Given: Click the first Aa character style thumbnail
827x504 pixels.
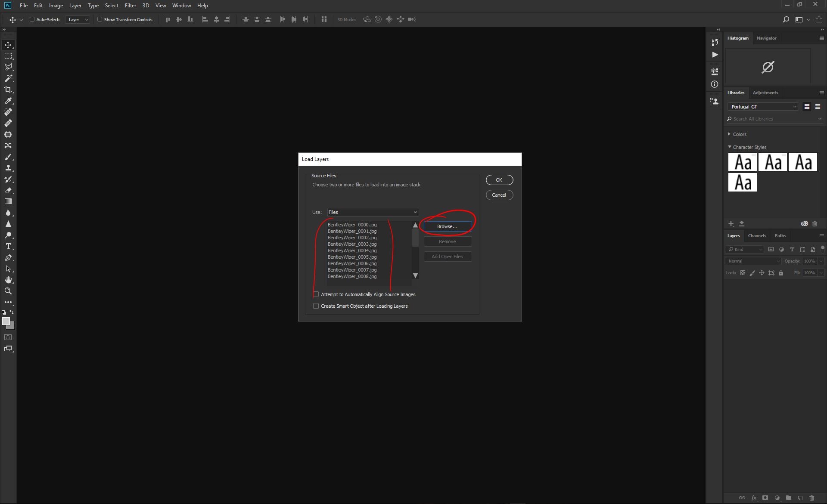Looking at the screenshot, I should click(x=742, y=162).
